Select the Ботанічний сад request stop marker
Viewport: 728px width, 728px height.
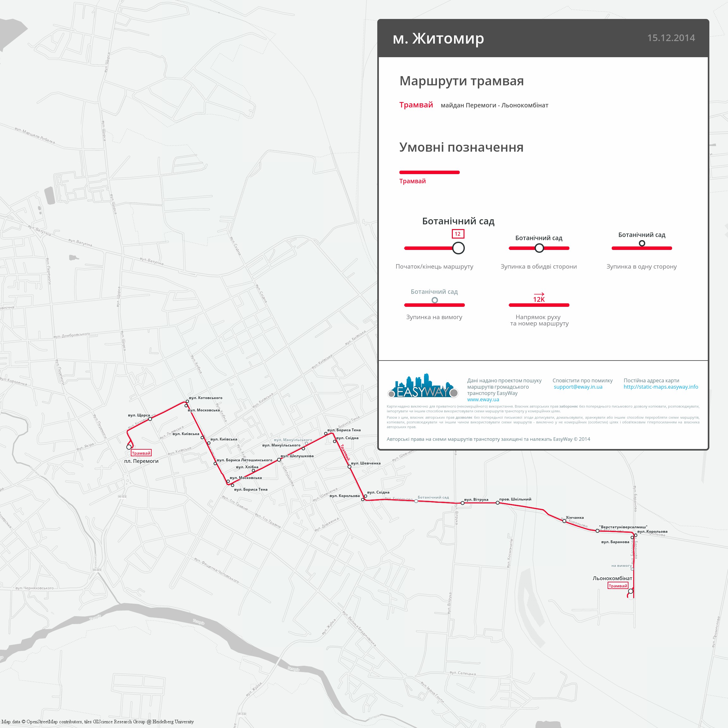point(416,501)
